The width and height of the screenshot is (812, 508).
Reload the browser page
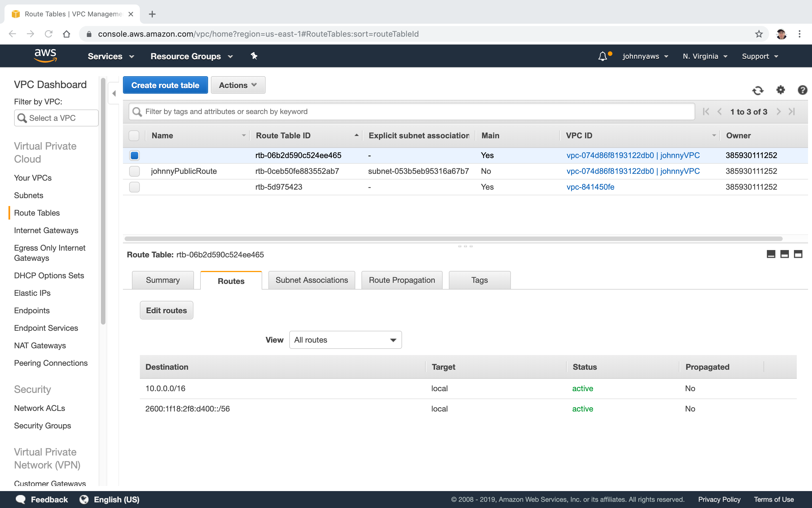[49, 34]
